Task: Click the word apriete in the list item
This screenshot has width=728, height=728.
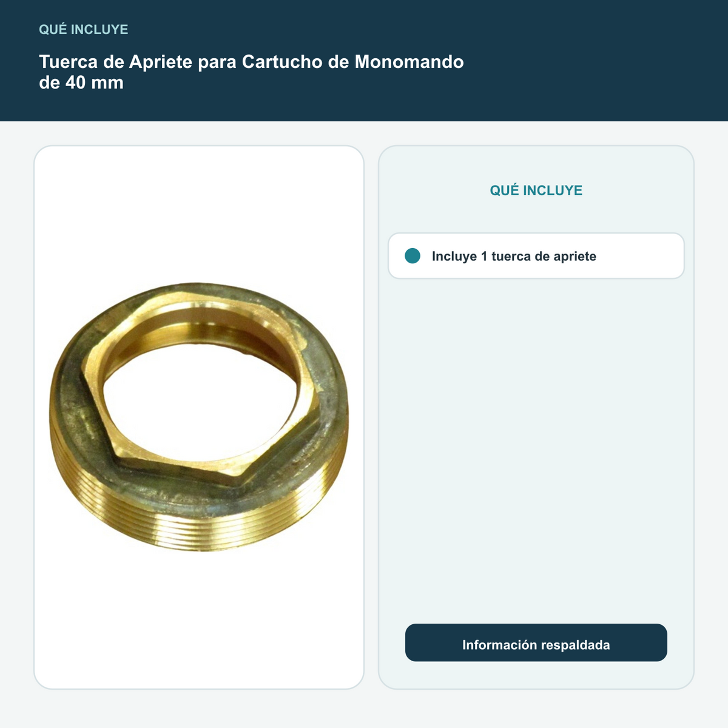Action: (574, 257)
